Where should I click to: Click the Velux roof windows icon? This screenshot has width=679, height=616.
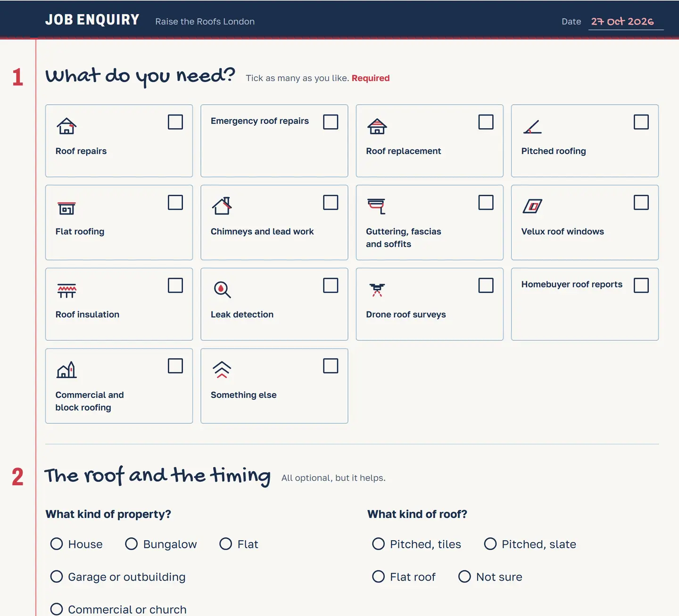[x=532, y=207]
